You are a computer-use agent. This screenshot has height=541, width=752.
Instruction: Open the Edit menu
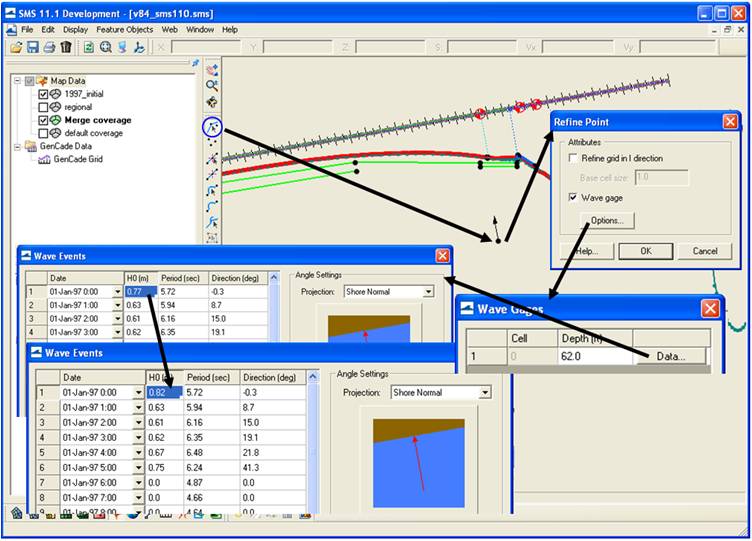click(x=47, y=30)
